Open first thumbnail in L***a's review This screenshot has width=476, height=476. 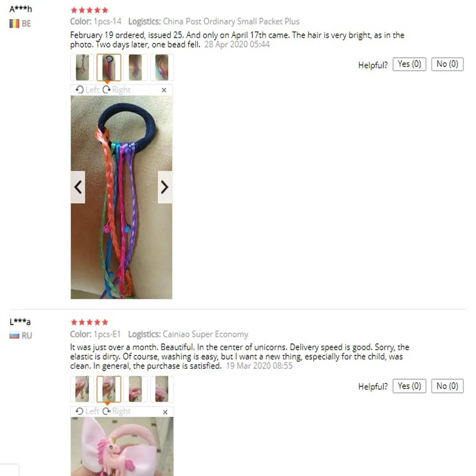click(82, 389)
